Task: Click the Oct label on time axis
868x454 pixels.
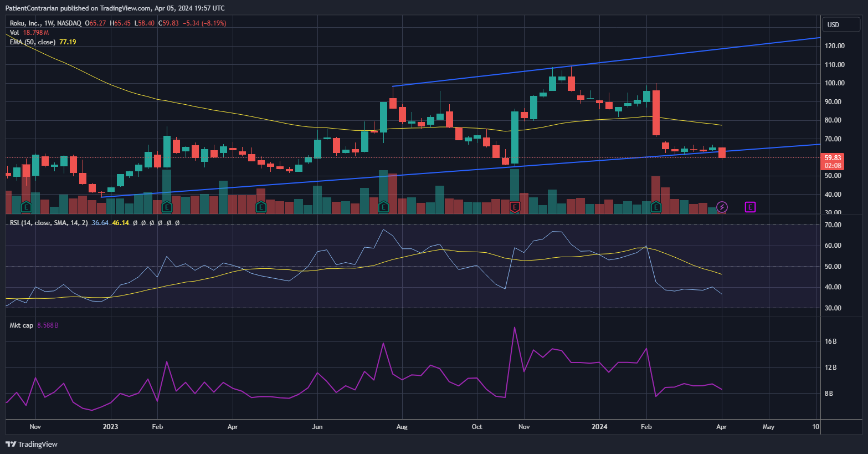Action: coord(477,427)
